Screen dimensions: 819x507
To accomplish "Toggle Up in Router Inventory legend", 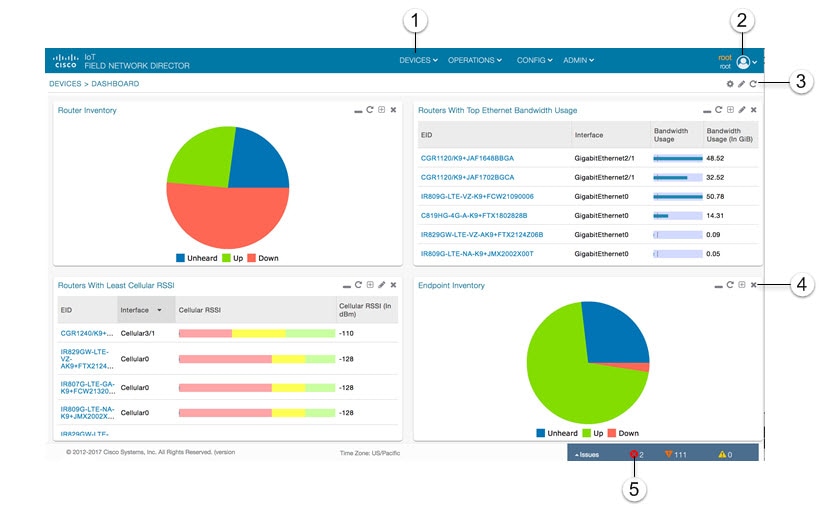I will 232,258.
